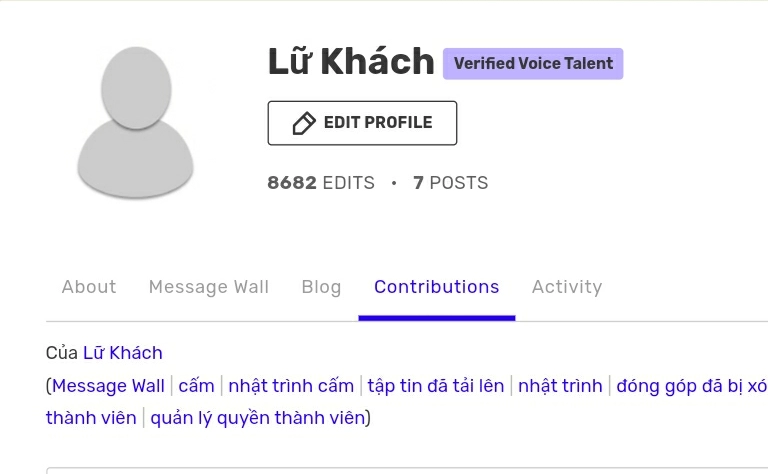
Task: Open "quản lý quyền thành viên" link
Action: pos(258,418)
